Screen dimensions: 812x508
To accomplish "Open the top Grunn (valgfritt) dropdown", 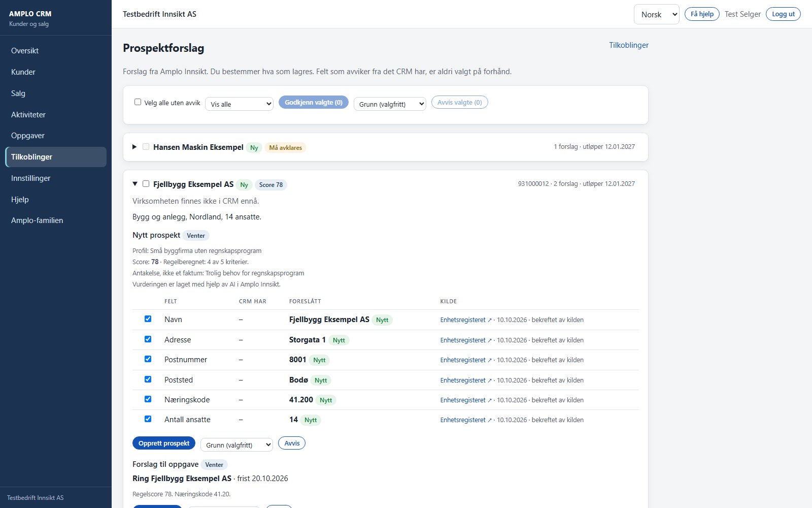I will [x=390, y=104].
